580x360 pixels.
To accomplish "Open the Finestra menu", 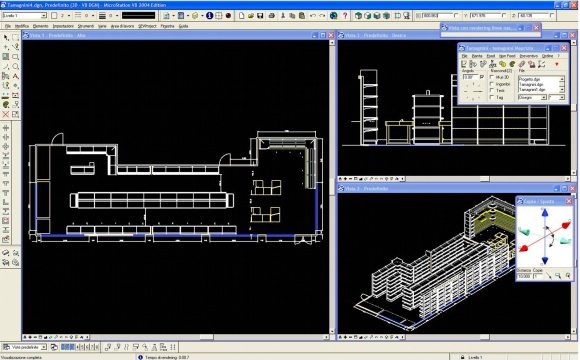I will coord(168,26).
